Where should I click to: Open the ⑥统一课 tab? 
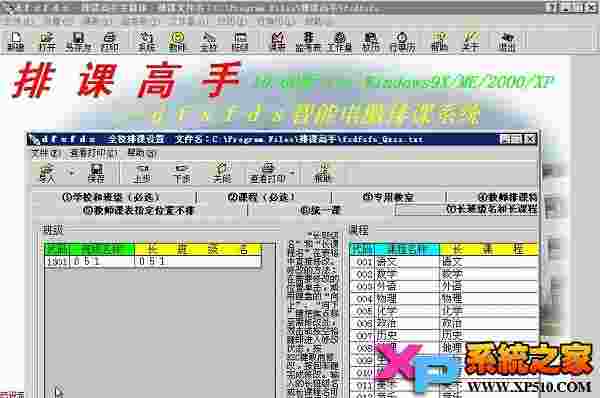320,210
